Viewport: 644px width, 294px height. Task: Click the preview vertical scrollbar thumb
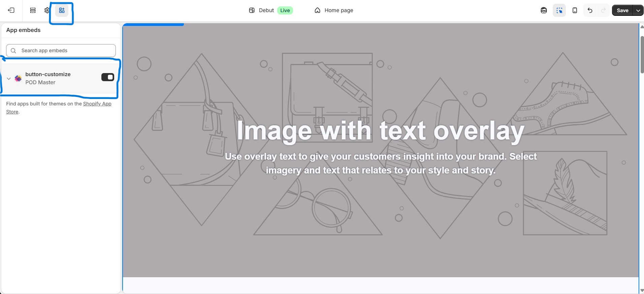642,54
